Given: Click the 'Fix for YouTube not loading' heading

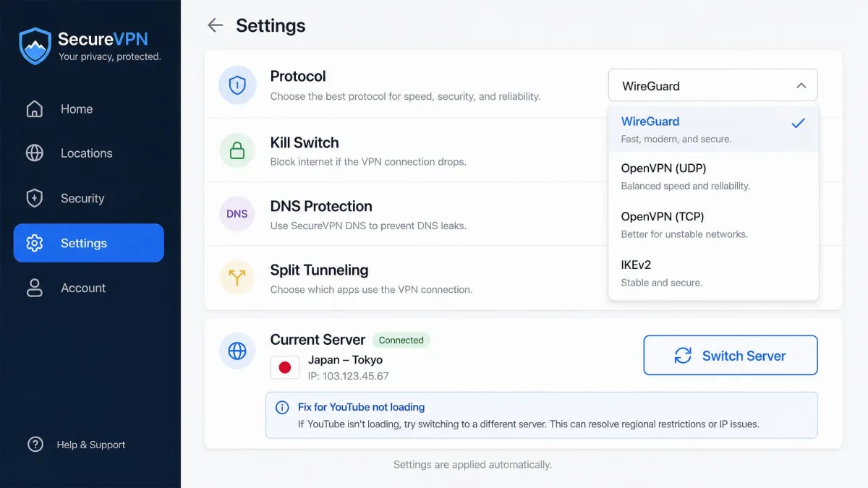Looking at the screenshot, I should (x=361, y=407).
